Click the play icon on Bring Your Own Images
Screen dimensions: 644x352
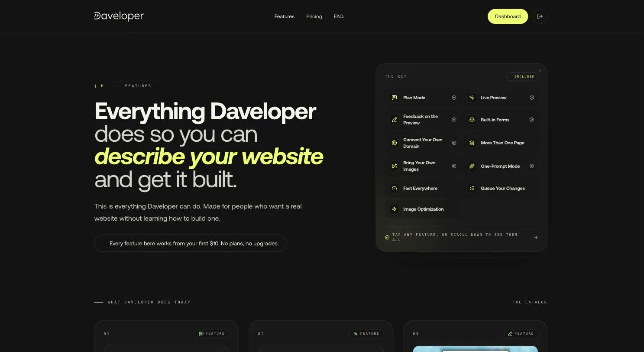click(454, 166)
